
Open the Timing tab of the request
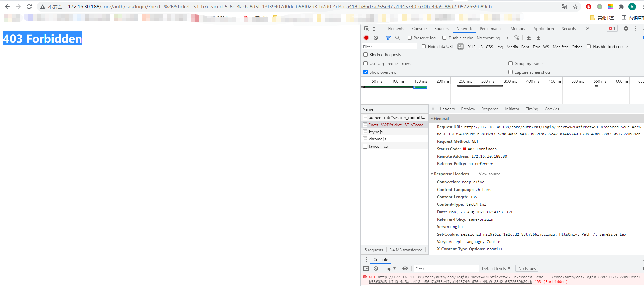(x=532, y=109)
